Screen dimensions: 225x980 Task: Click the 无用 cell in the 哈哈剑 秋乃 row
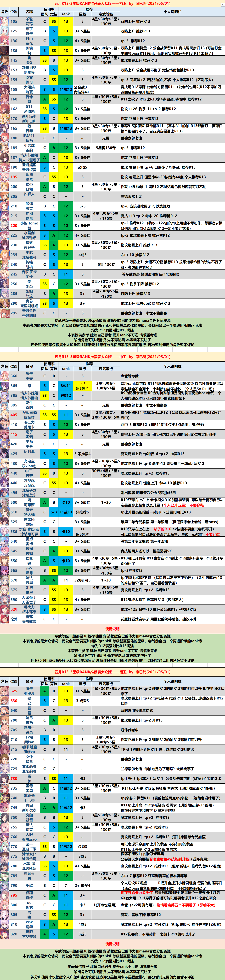pos(106,138)
